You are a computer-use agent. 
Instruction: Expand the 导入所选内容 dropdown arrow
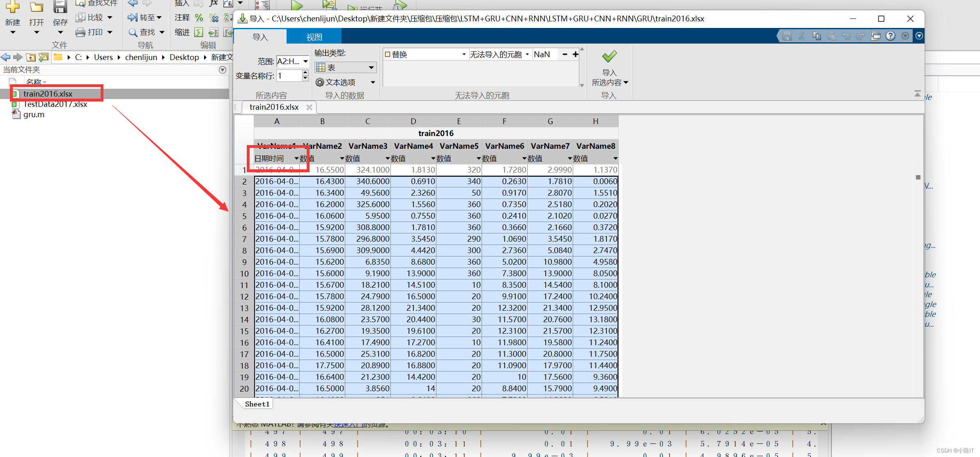626,82
